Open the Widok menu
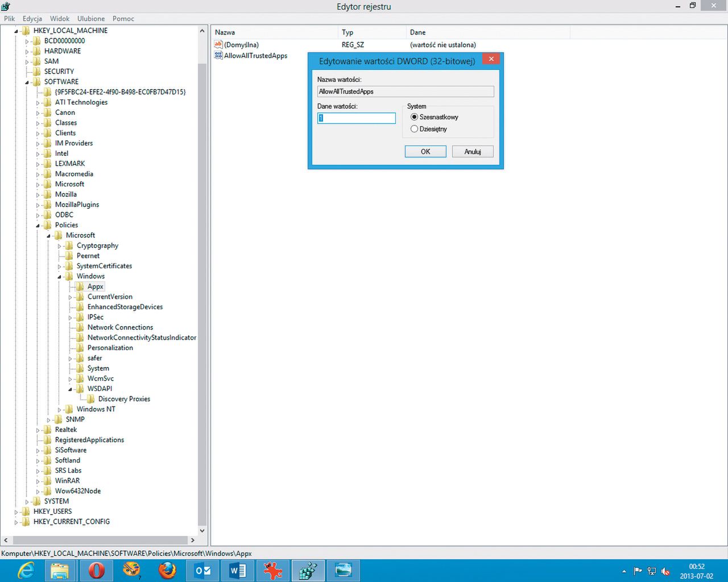The width and height of the screenshot is (728, 582). coord(60,19)
